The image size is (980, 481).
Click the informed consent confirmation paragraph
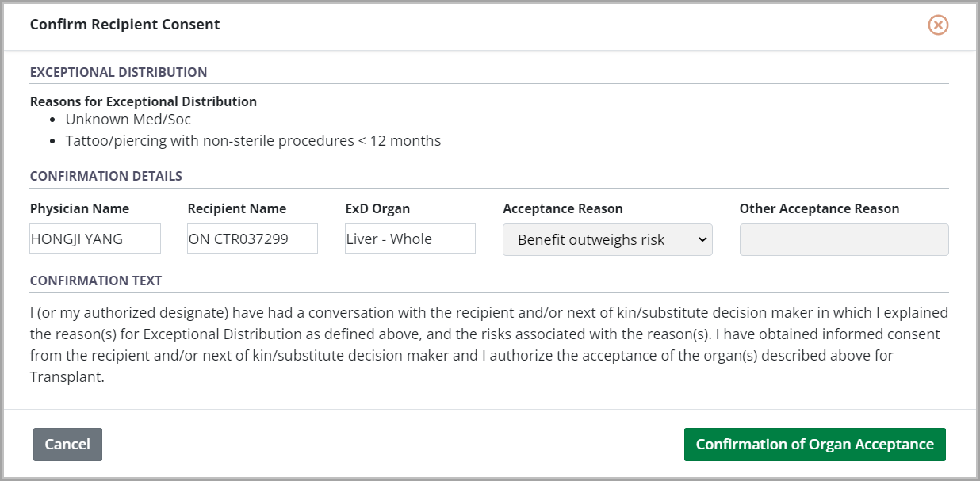click(488, 345)
